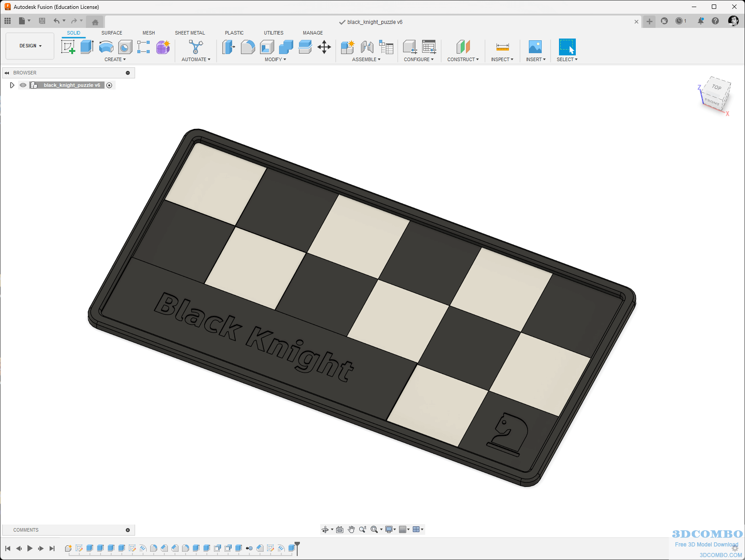
Task: Click the Move/Copy tool icon
Action: click(324, 47)
